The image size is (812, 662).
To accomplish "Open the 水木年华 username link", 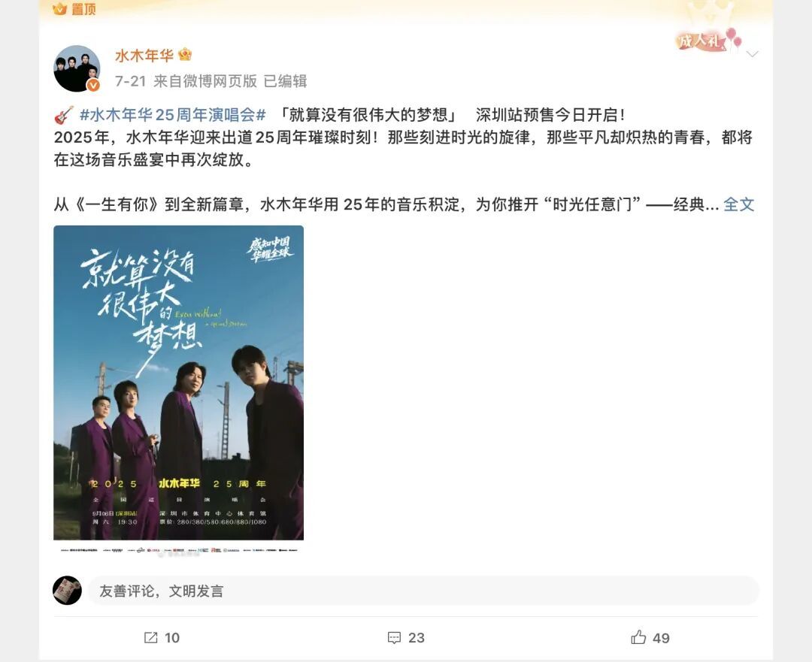I will tap(144, 56).
